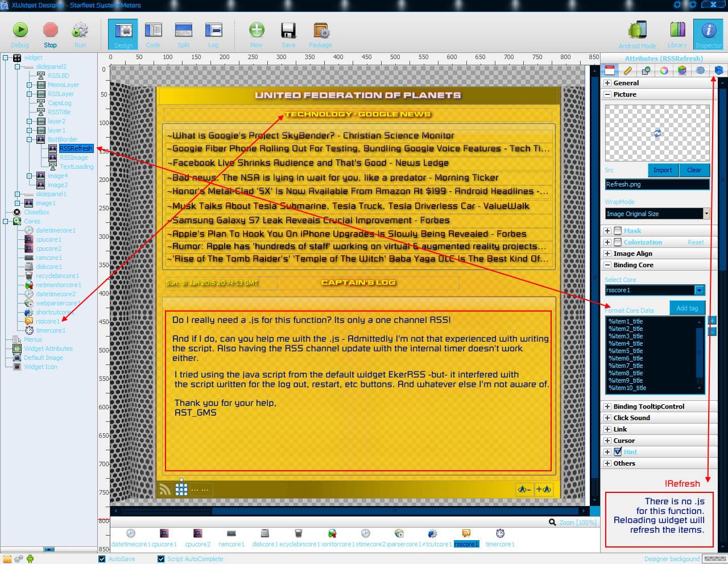Open the ruler layout attributes tab

coord(627,70)
